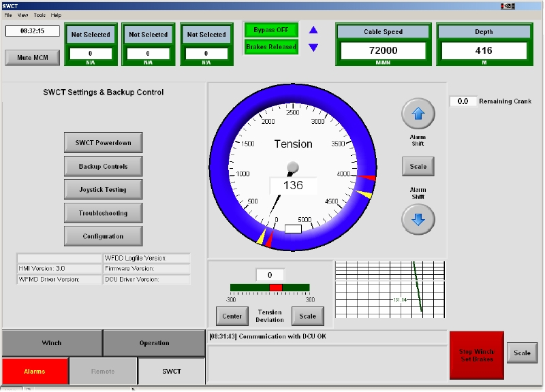545x392 pixels.
Task: Switch to the Winch tab
Action: (x=52, y=343)
